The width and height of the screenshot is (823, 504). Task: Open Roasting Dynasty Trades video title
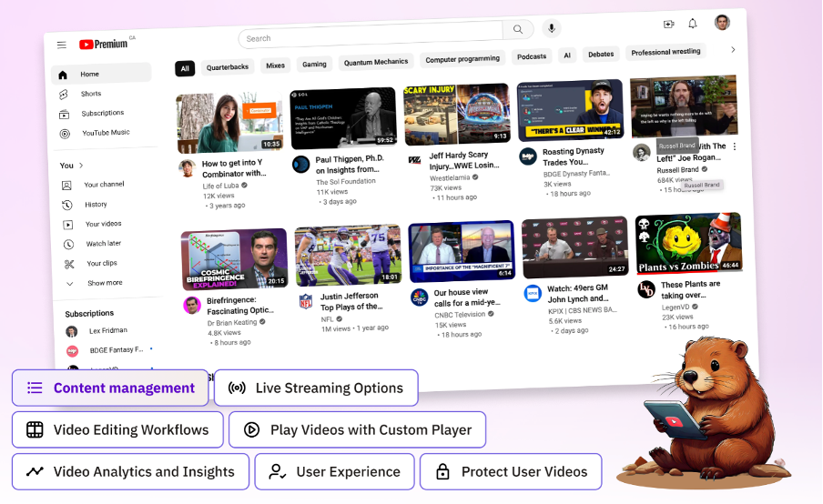tap(574, 156)
